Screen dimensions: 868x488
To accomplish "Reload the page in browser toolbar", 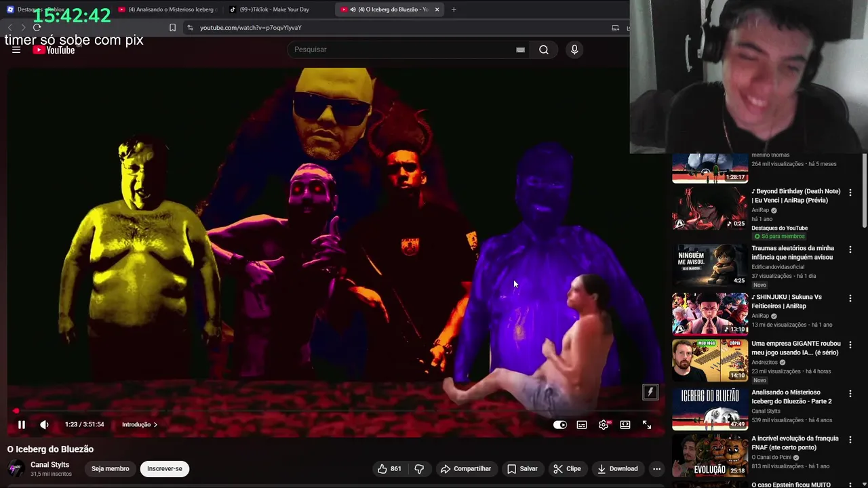I will tap(37, 27).
